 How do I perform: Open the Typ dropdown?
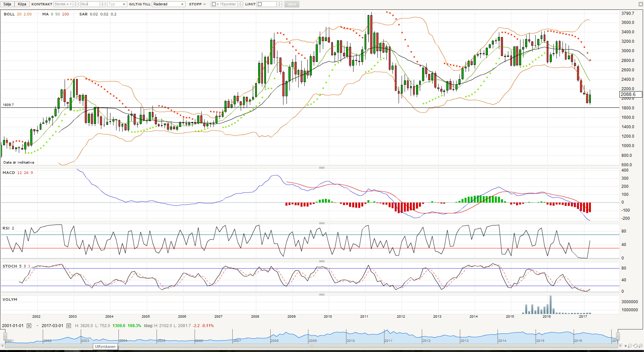(x=117, y=4)
